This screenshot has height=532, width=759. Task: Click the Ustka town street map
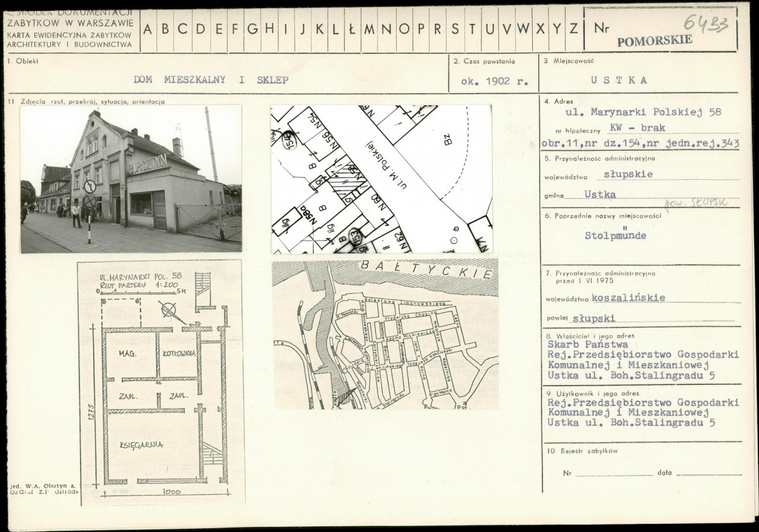pos(385,334)
